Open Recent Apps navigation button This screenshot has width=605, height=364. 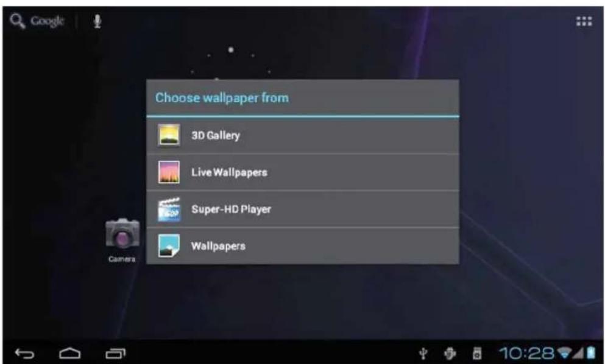115,353
